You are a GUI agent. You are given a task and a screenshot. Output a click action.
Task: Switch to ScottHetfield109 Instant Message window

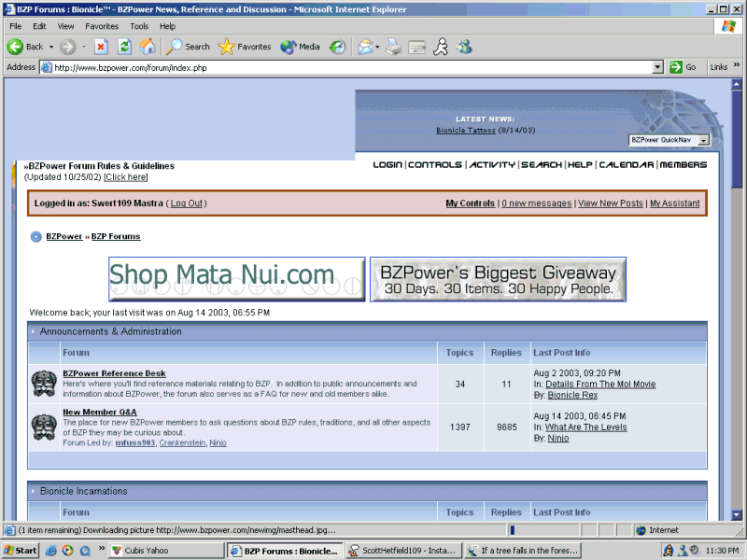tap(404, 551)
